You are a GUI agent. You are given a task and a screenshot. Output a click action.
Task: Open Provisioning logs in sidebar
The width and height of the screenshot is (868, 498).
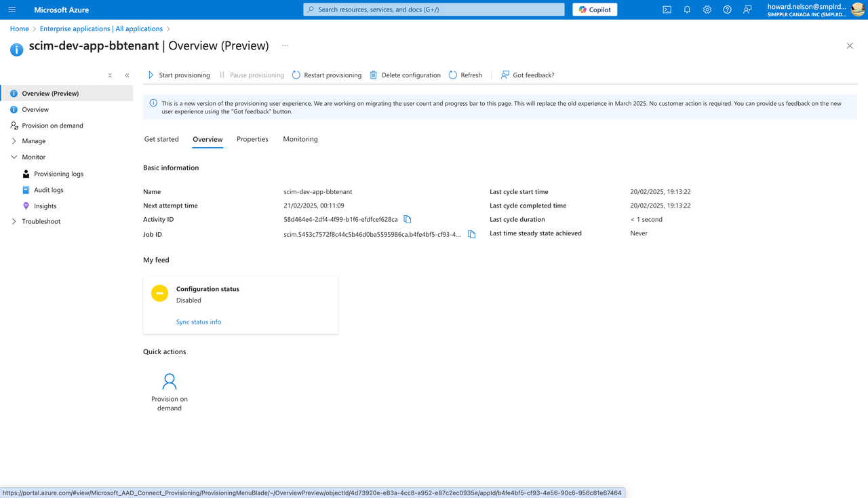pyautogui.click(x=58, y=174)
